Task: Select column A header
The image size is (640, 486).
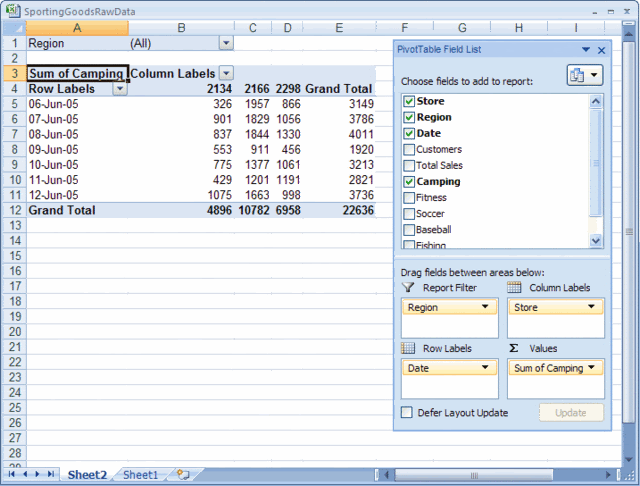Action: (x=77, y=28)
